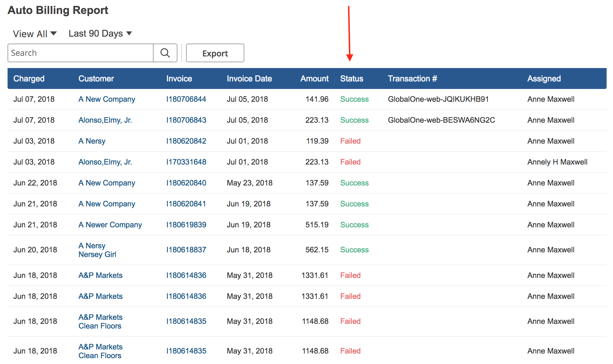Screen dimensions: 613x364
Task: Sort by the Invoice Date column header
Action: tap(249, 78)
